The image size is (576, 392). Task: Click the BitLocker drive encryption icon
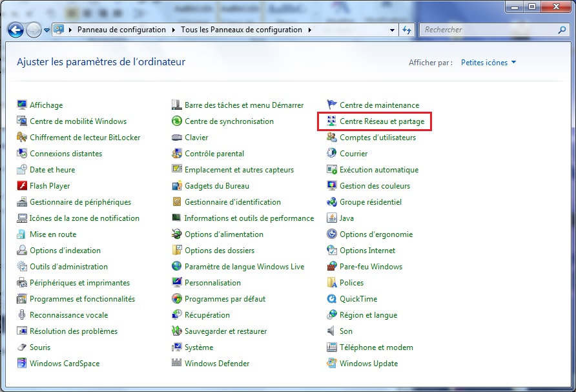[x=22, y=137]
